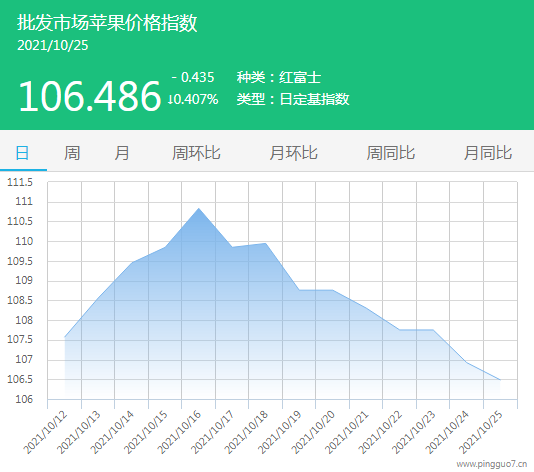Select the 日 daily tab
The width and height of the screenshot is (534, 472).
click(22, 153)
